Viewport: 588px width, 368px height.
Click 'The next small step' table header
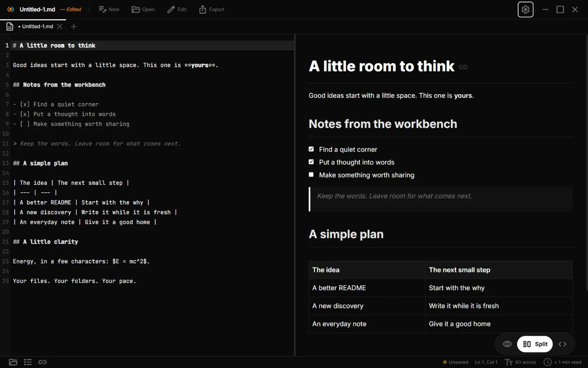[x=499, y=270]
